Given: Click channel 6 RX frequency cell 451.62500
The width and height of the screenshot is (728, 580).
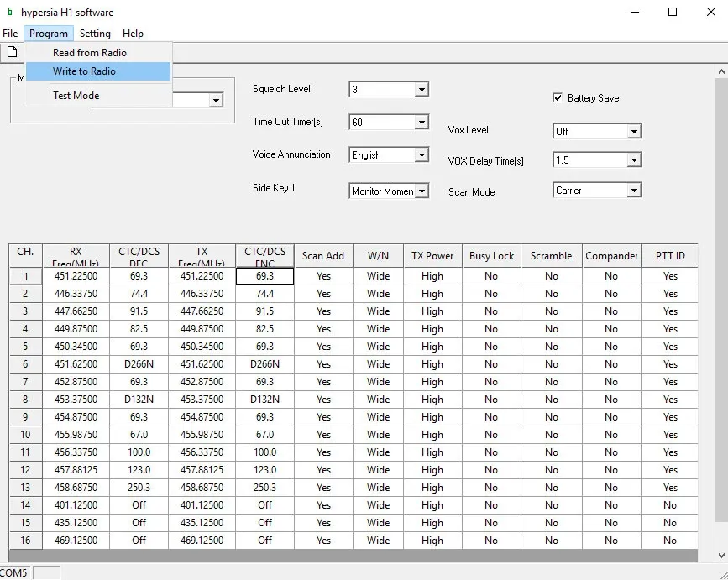Looking at the screenshot, I should click(76, 364).
